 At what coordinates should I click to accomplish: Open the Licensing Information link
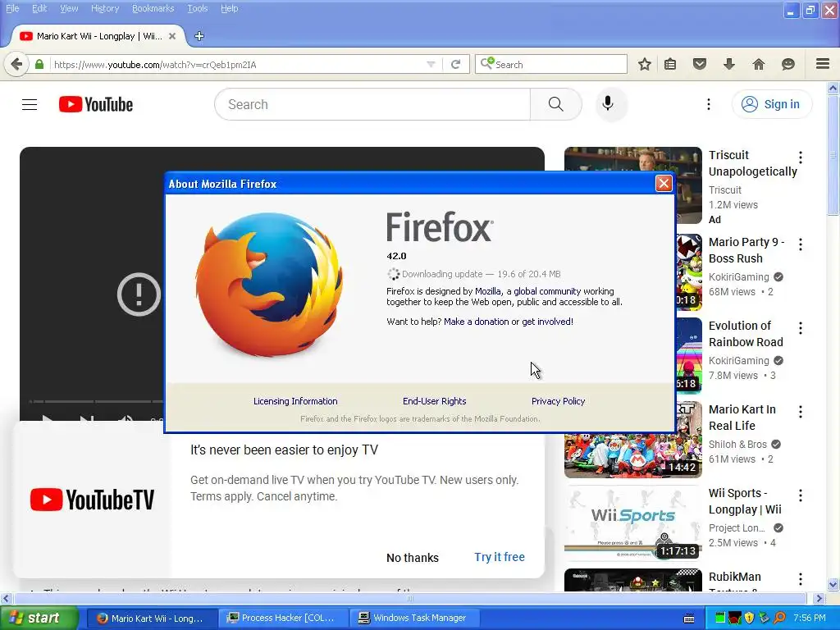295,401
